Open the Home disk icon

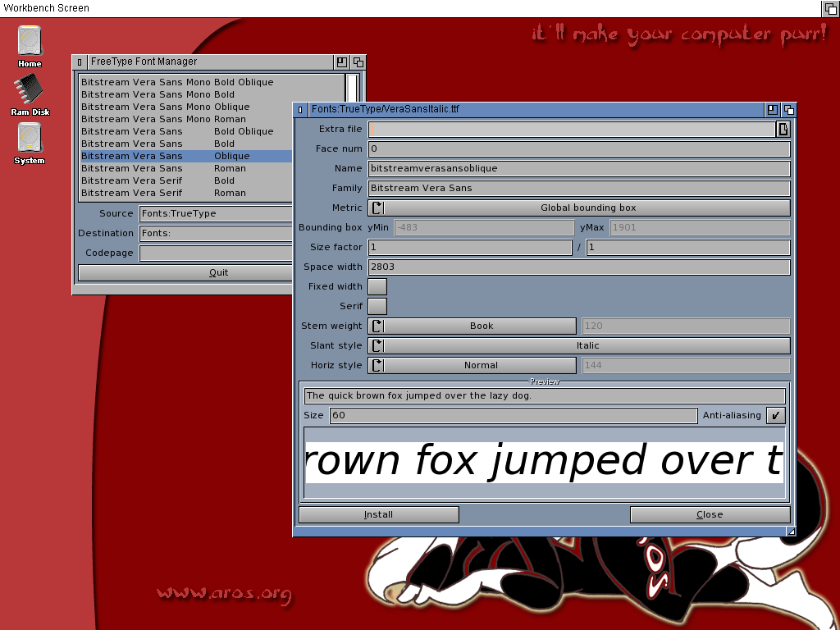(x=30, y=47)
